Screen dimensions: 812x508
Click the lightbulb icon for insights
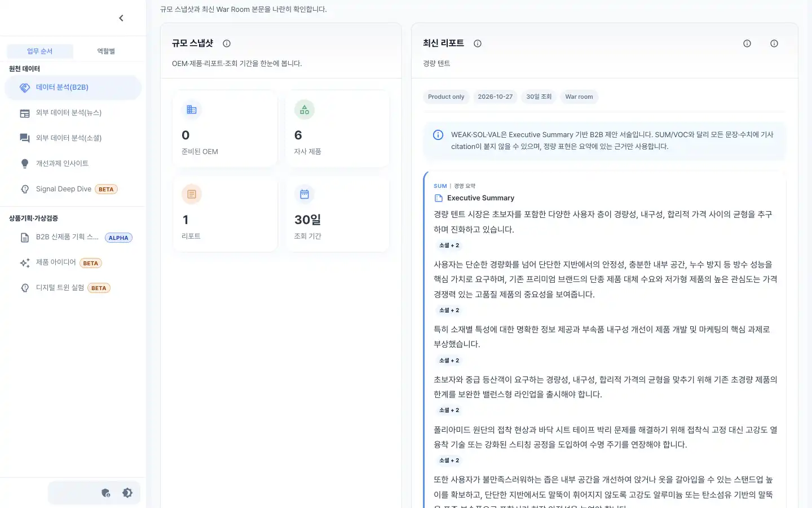coord(25,164)
